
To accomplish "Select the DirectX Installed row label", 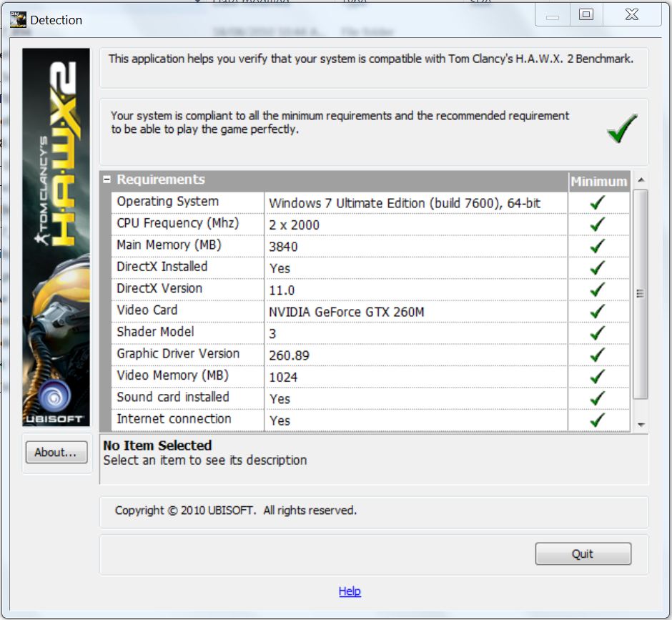I will click(162, 267).
